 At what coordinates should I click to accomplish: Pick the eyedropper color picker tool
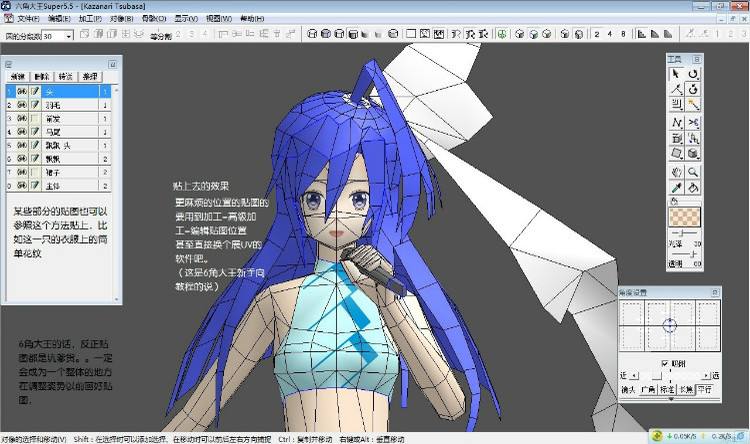point(676,188)
